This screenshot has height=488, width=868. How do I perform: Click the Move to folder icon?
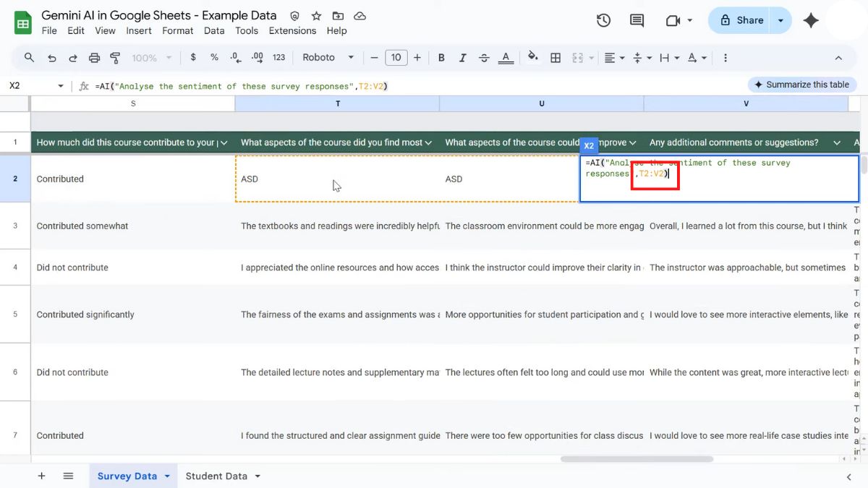(x=338, y=16)
